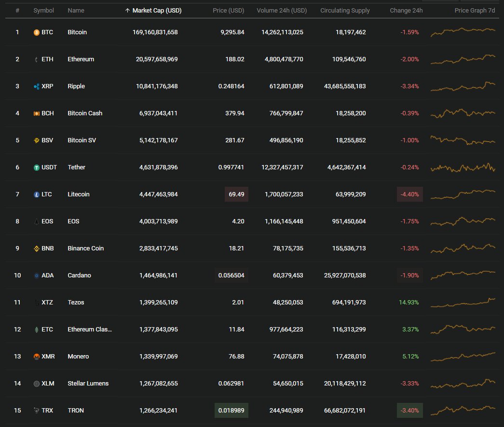This screenshot has width=504, height=427.
Task: Click the TRON TRX icon
Action: pyautogui.click(x=36, y=411)
